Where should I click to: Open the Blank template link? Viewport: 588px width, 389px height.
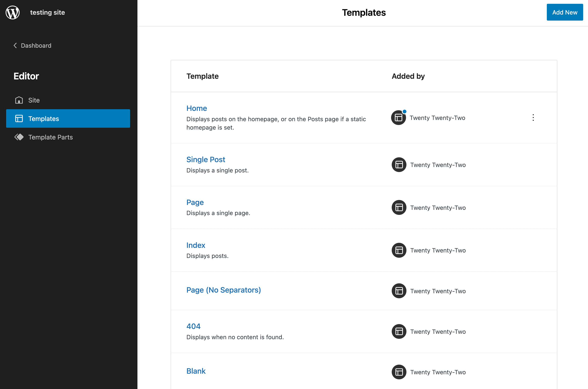pyautogui.click(x=196, y=371)
